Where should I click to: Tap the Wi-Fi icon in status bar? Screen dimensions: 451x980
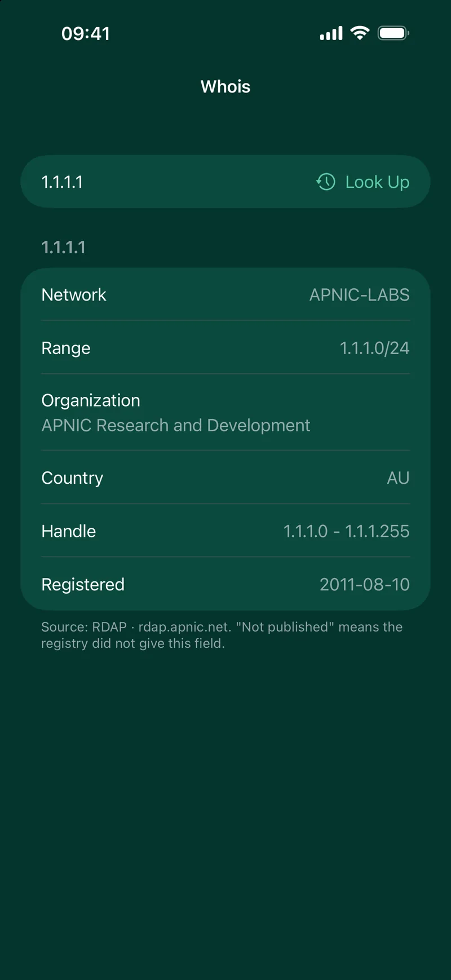360,33
